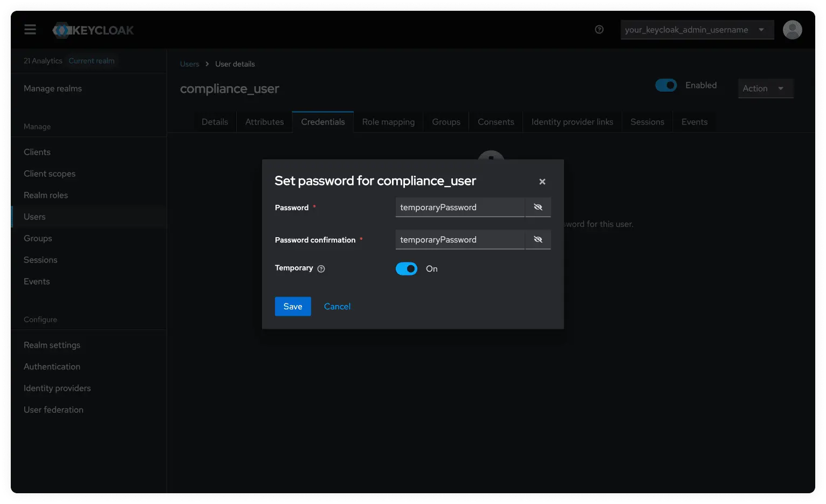Toggle Current realm in the sidebar
Viewport: 826px width, 504px height.
[91, 60]
